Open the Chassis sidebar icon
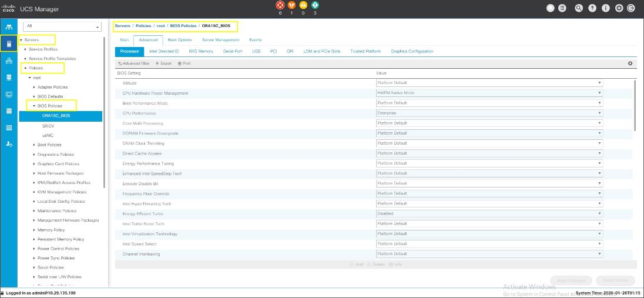Screen dimensions: 644x298 coord(9,128)
